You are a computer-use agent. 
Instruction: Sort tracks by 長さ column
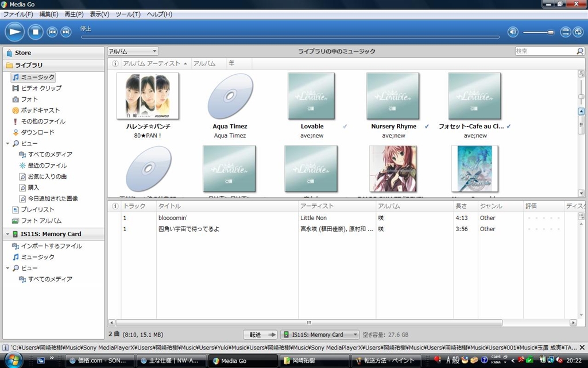click(465, 206)
